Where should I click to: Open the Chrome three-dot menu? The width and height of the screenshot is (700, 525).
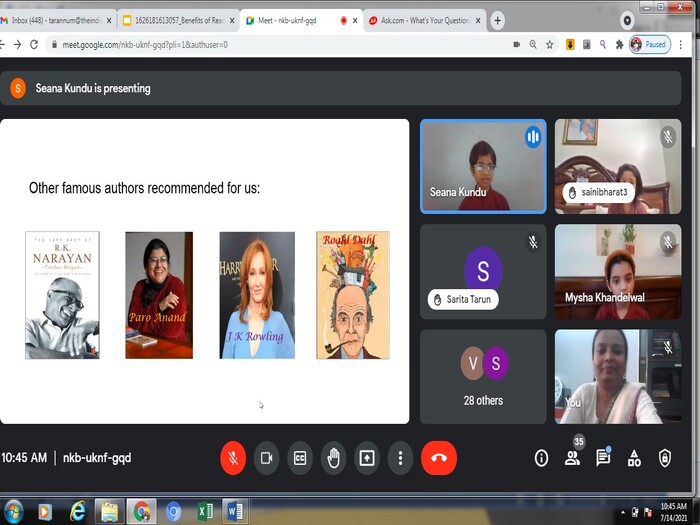tap(680, 45)
